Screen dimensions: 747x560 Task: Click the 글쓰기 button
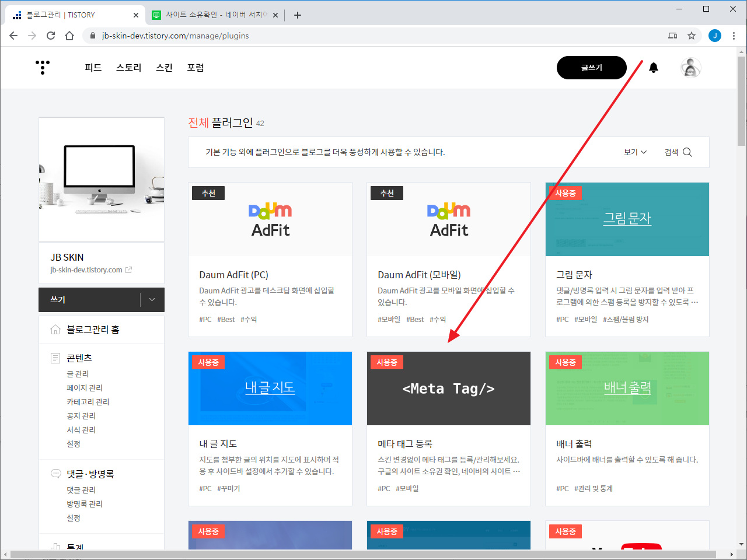(x=592, y=68)
